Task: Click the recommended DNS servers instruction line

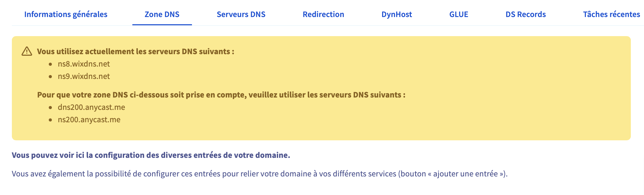Action: coord(221,95)
